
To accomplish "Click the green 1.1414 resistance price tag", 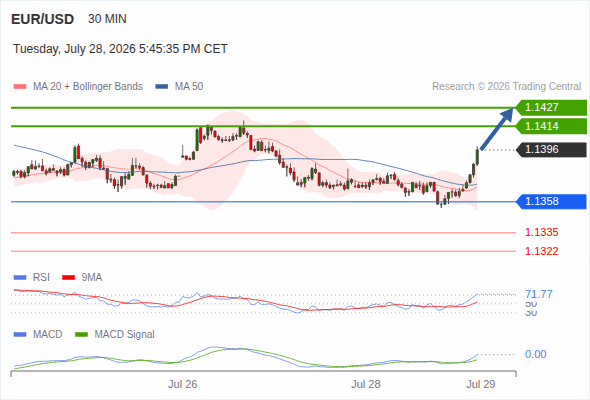I will pyautogui.click(x=551, y=126).
